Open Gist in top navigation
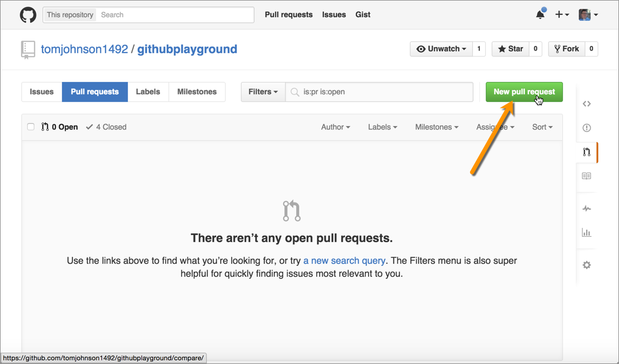The width and height of the screenshot is (619, 364). point(363,15)
